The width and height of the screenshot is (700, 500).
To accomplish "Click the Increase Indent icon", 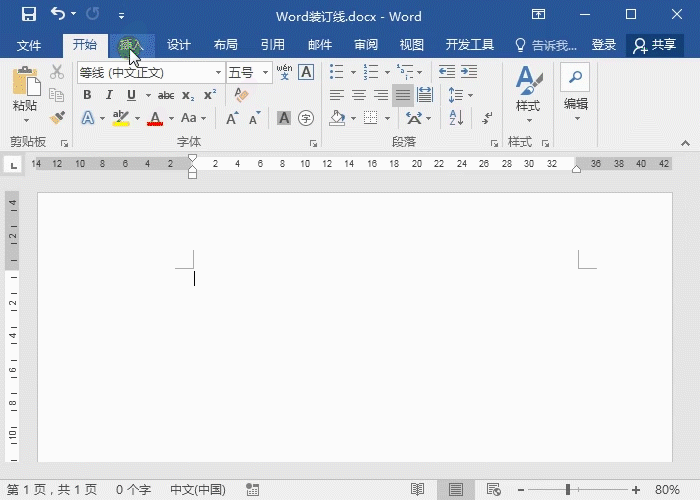I will pos(469,72).
